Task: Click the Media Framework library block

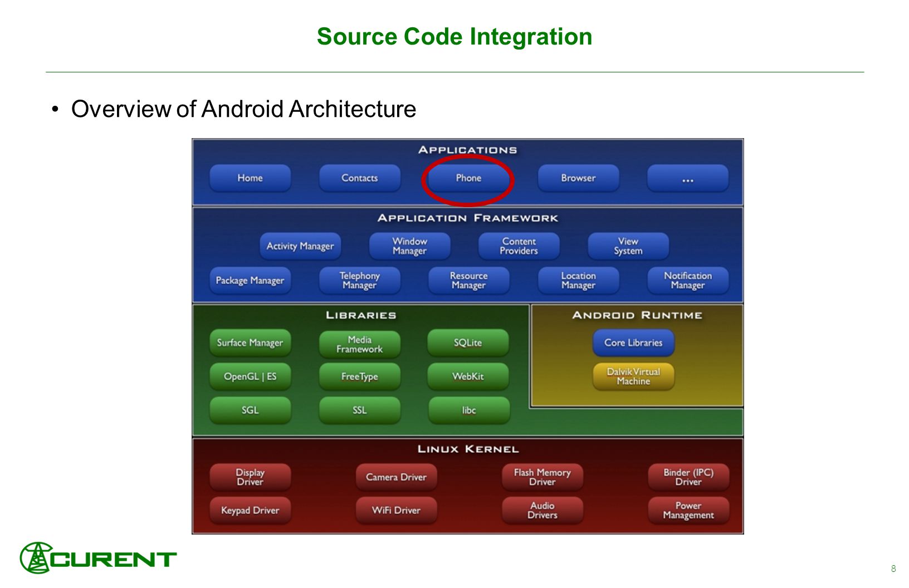Action: 359,345
